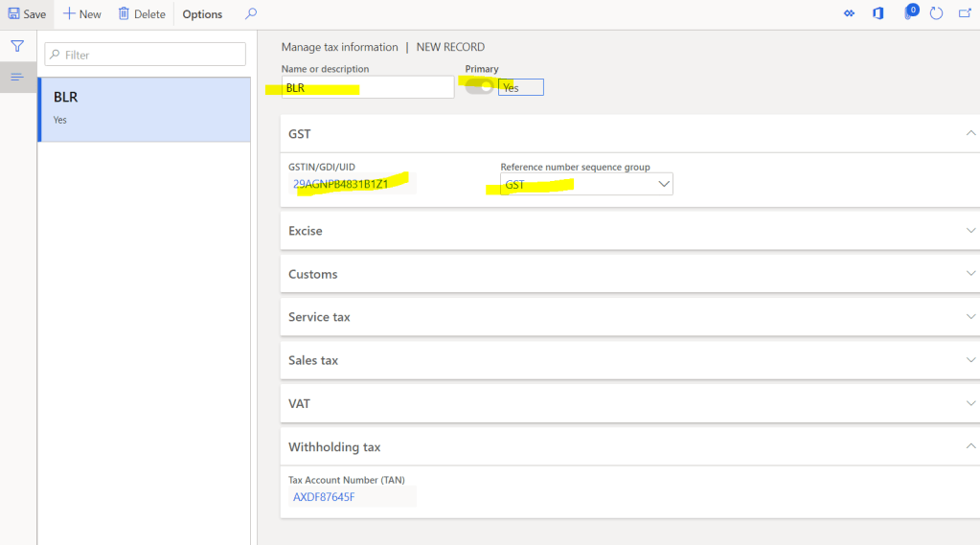Open the Options menu
The width and height of the screenshot is (980, 545).
tap(202, 14)
